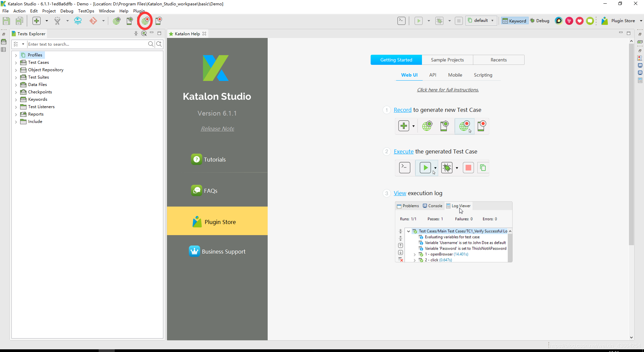Click the Save icon in the toolbar
This screenshot has height=352, width=644.
(6, 21)
